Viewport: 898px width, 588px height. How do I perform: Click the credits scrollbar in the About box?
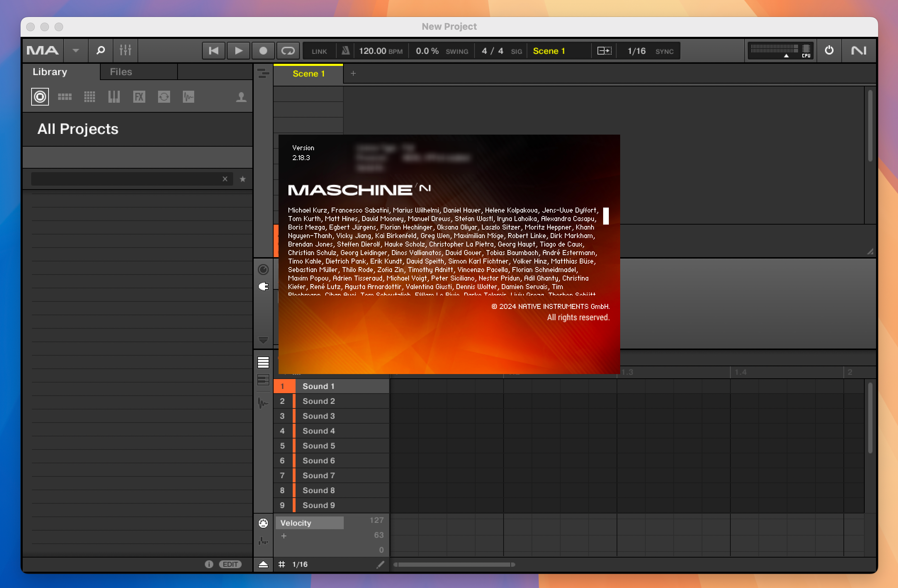tap(606, 216)
